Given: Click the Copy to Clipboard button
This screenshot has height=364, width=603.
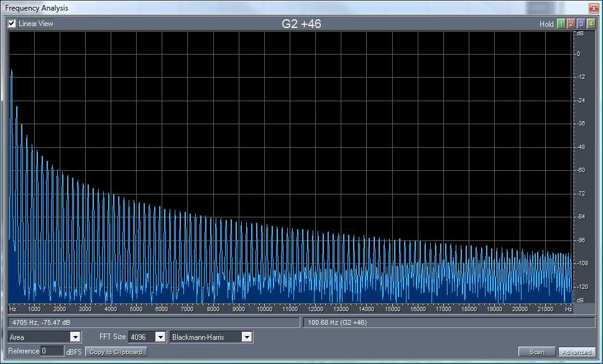Looking at the screenshot, I should point(116,352).
